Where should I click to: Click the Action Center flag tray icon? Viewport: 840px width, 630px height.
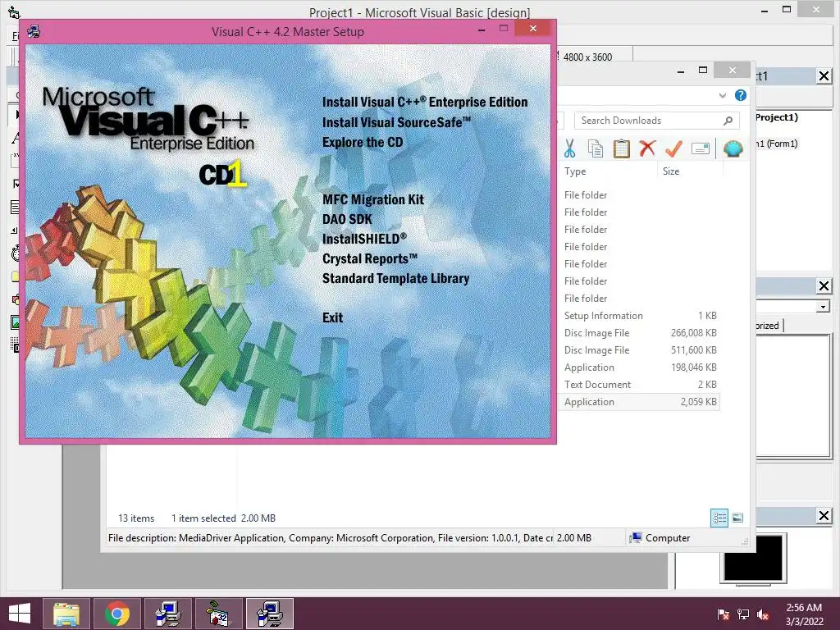click(x=723, y=614)
